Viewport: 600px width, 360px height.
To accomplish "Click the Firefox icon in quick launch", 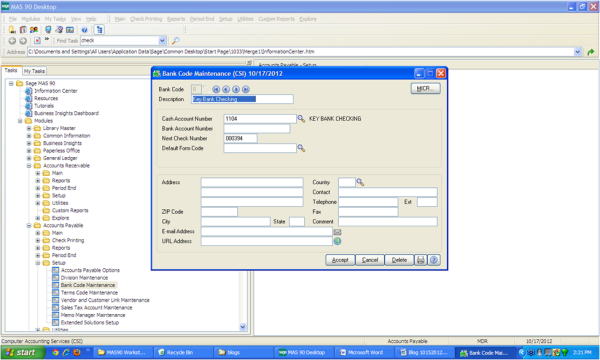I will pyautogui.click(x=77, y=353).
